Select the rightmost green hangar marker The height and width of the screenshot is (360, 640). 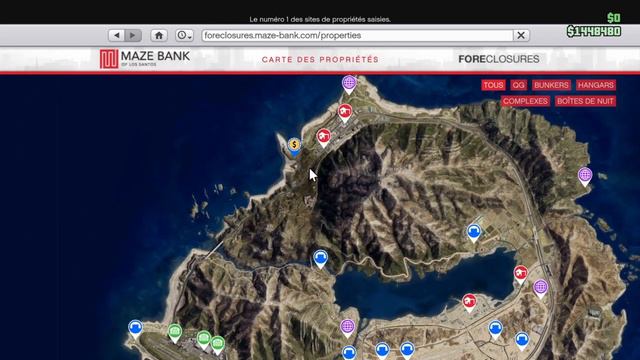218,345
